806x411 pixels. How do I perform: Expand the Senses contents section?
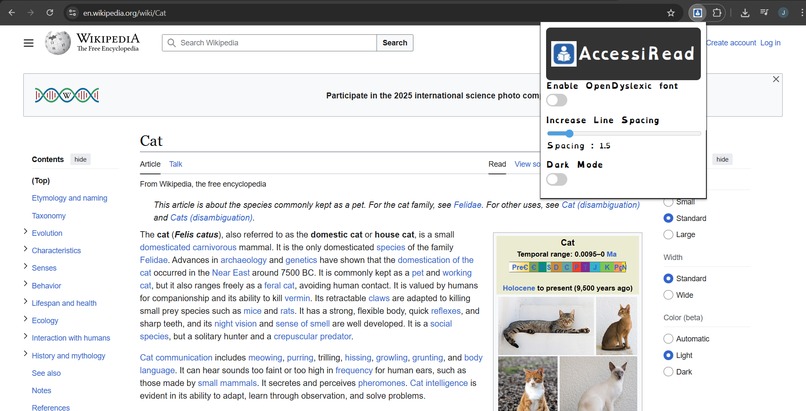(25, 267)
